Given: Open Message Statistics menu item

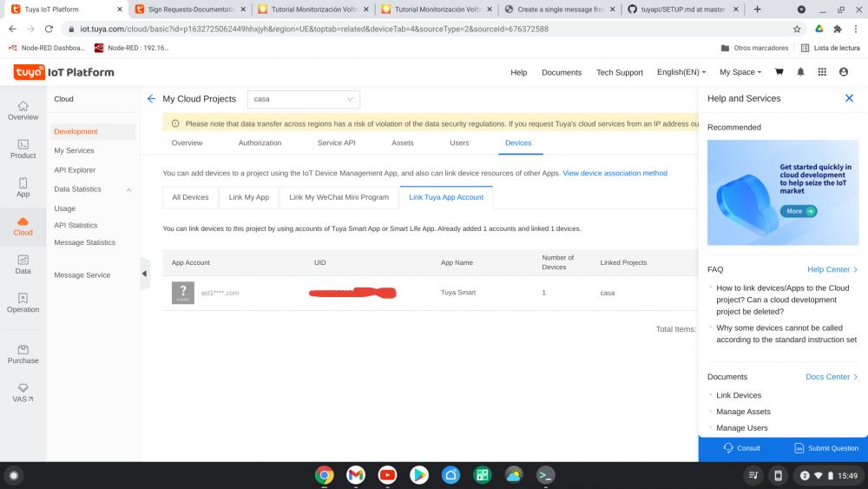Looking at the screenshot, I should [85, 242].
